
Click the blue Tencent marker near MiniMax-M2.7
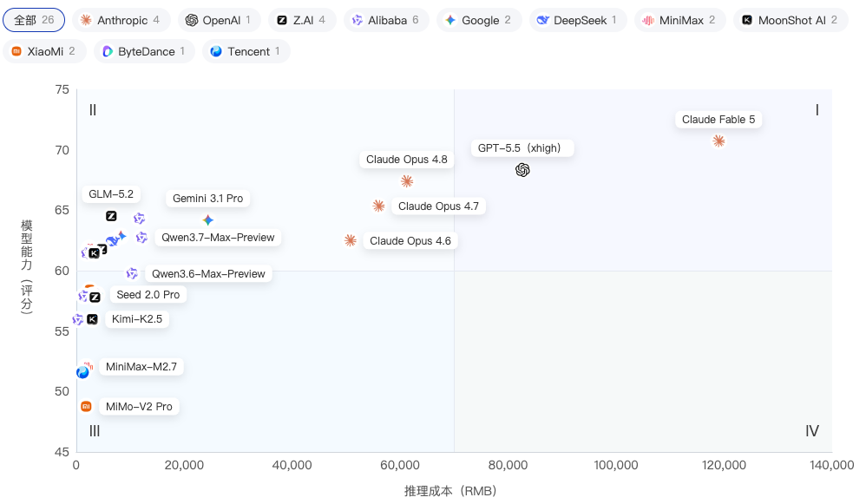point(82,373)
